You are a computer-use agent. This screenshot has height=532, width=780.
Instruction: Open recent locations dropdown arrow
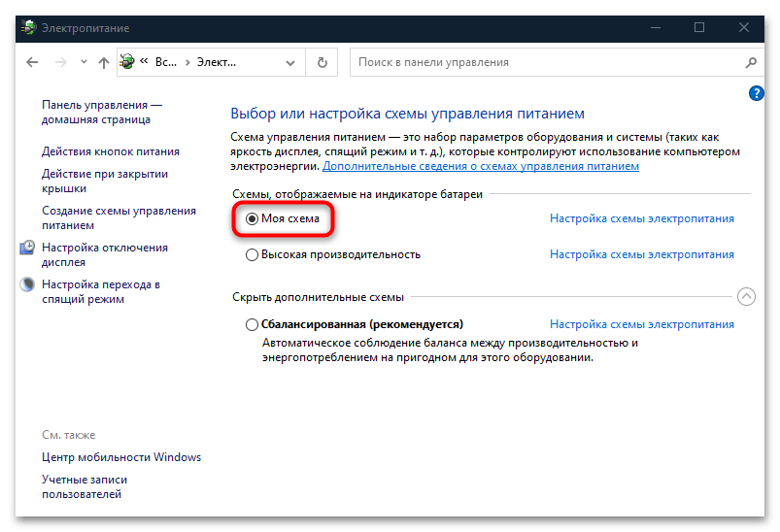(83, 63)
